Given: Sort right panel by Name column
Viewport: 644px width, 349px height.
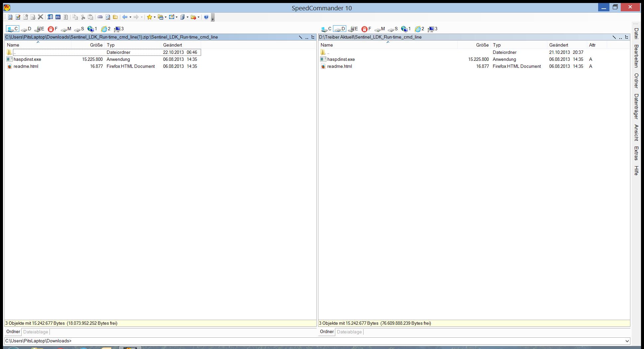Looking at the screenshot, I should 388,45.
